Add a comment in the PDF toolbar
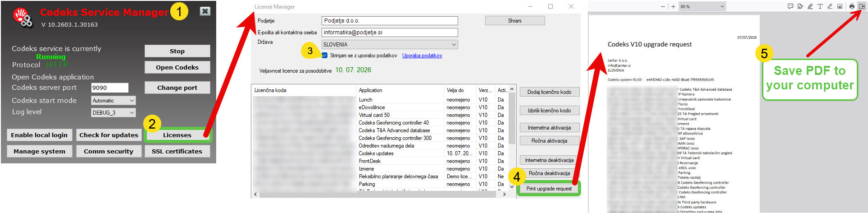The width and height of the screenshot is (868, 213). point(790,6)
